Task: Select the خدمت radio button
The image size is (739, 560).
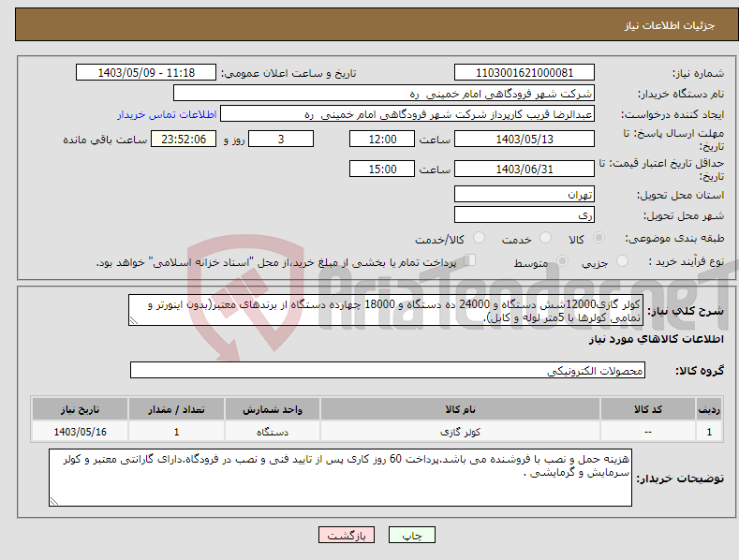Action: click(x=545, y=238)
